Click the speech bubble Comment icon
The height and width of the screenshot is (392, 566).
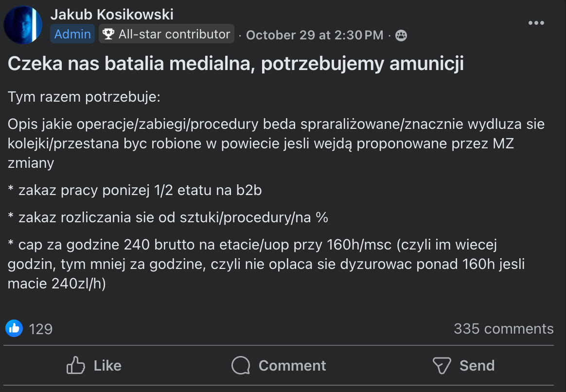pos(241,366)
